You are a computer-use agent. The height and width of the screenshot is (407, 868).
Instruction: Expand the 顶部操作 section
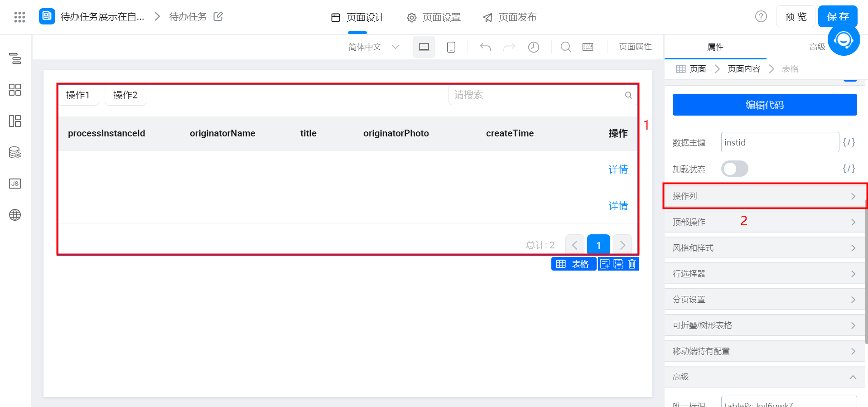pyautogui.click(x=765, y=222)
